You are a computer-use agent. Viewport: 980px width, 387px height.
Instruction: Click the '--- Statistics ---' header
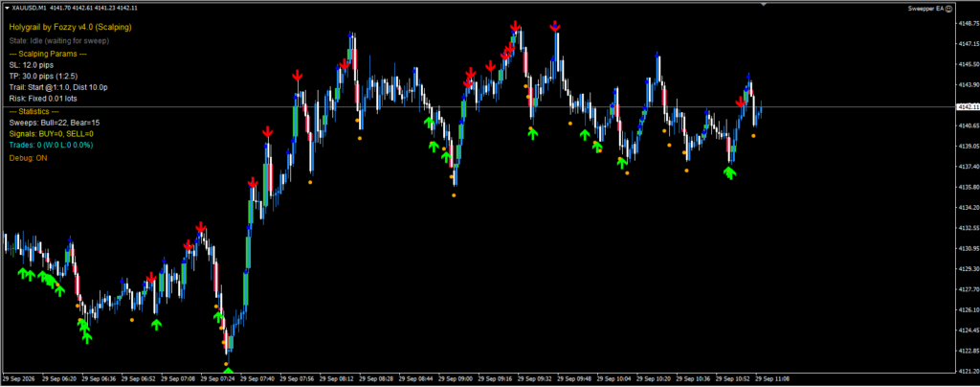tap(34, 111)
